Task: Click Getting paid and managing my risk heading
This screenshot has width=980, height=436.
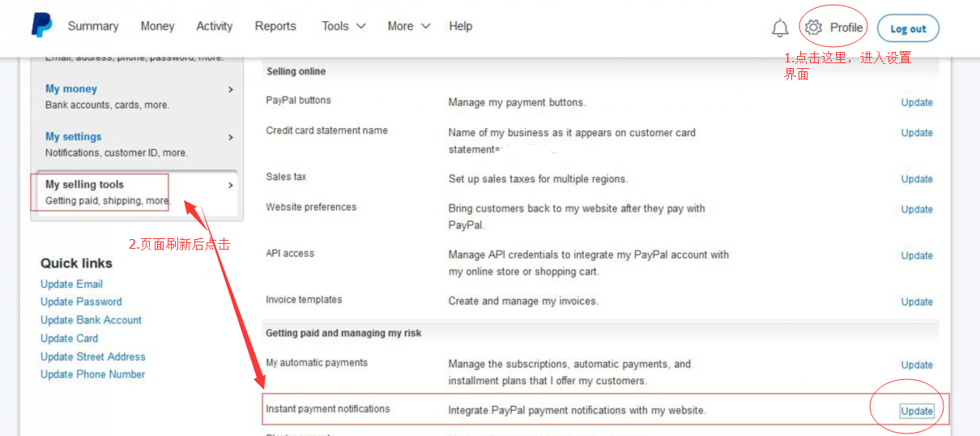Action: click(x=344, y=333)
